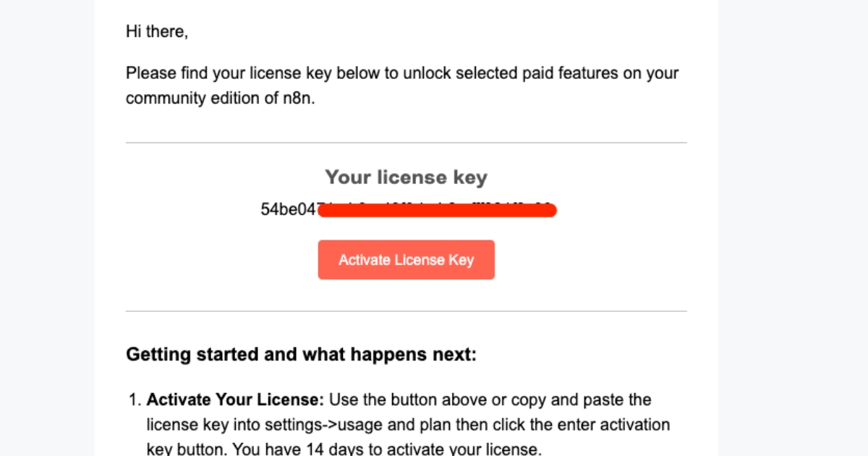Image resolution: width=868 pixels, height=456 pixels.
Task: Click the gray margin left of the email
Action: [47, 228]
